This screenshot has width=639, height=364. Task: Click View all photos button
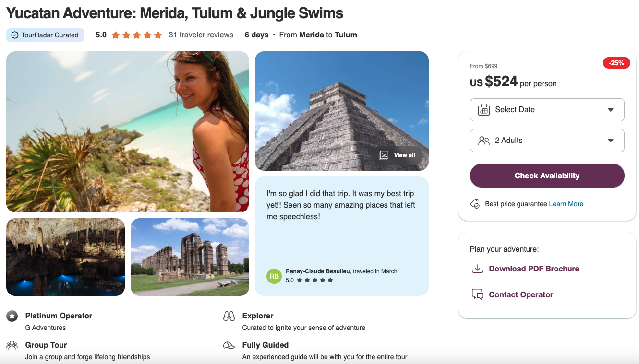pyautogui.click(x=398, y=155)
